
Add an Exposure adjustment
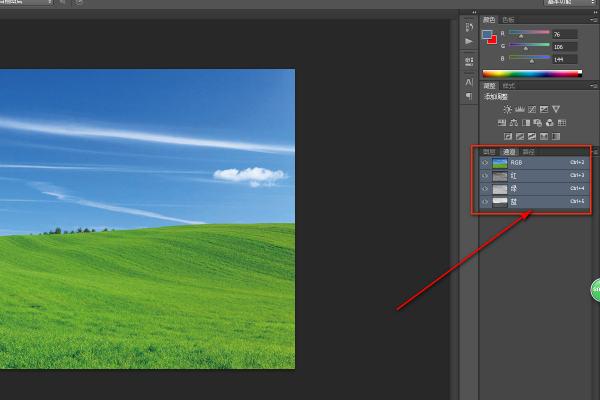point(544,109)
